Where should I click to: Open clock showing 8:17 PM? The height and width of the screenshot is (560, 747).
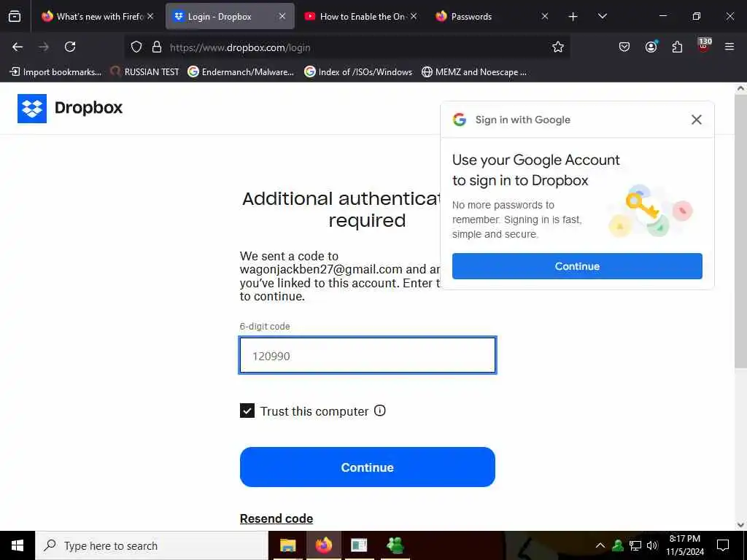pos(684,545)
